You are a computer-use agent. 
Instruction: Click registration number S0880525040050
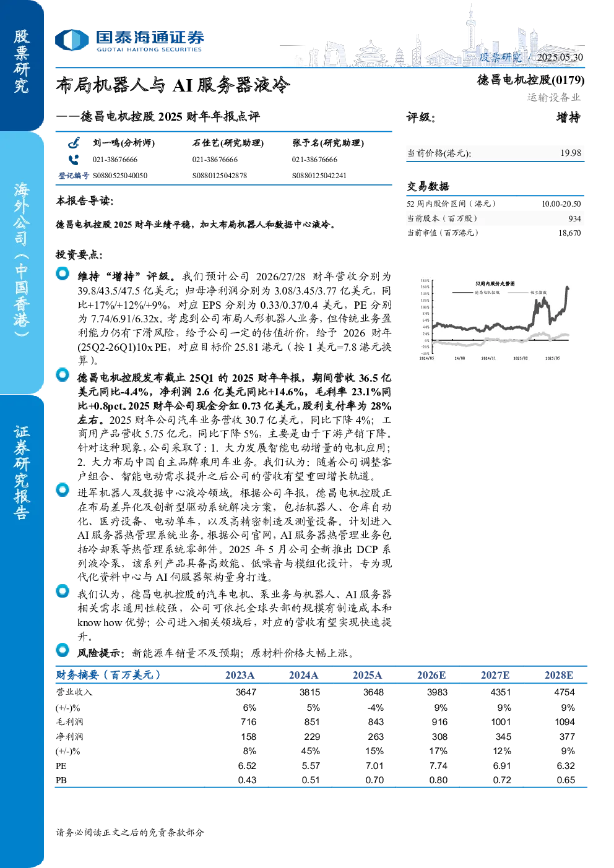[x=120, y=176]
